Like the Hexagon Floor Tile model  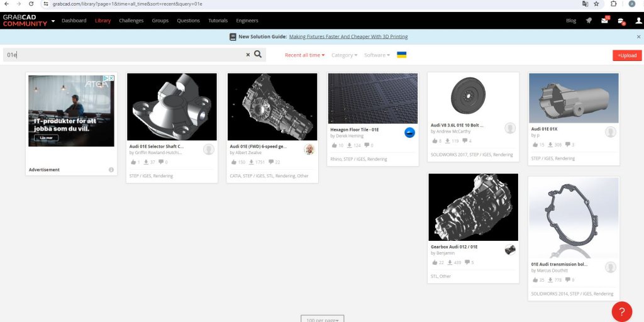[335, 145]
